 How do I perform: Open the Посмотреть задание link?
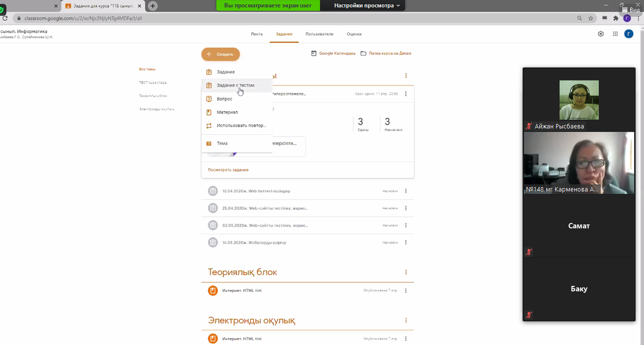(x=228, y=170)
